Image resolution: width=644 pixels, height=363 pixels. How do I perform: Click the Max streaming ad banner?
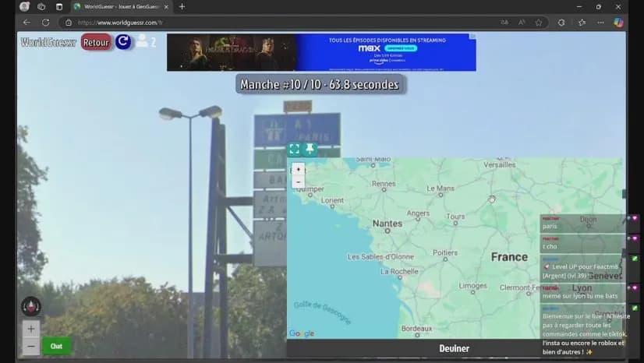(321, 52)
